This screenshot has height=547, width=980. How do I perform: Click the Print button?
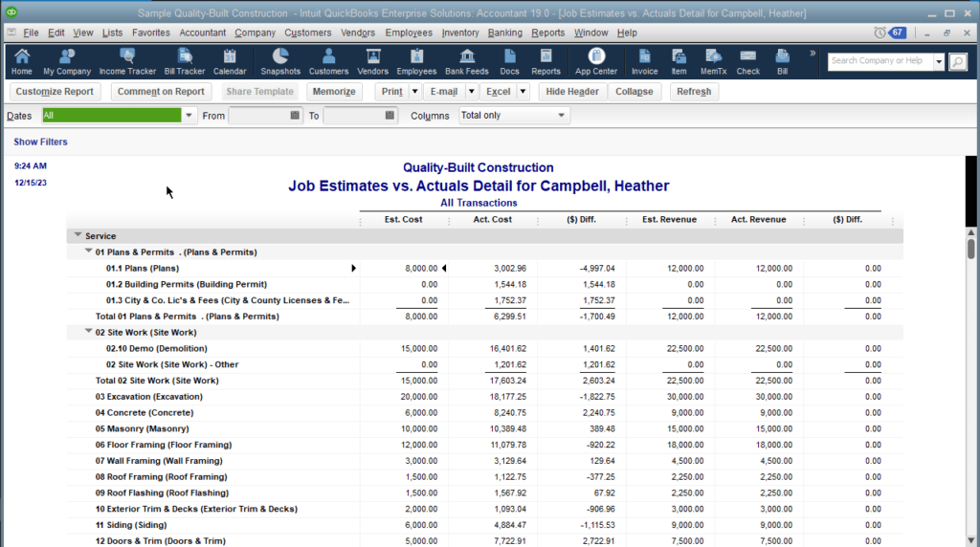(x=391, y=92)
